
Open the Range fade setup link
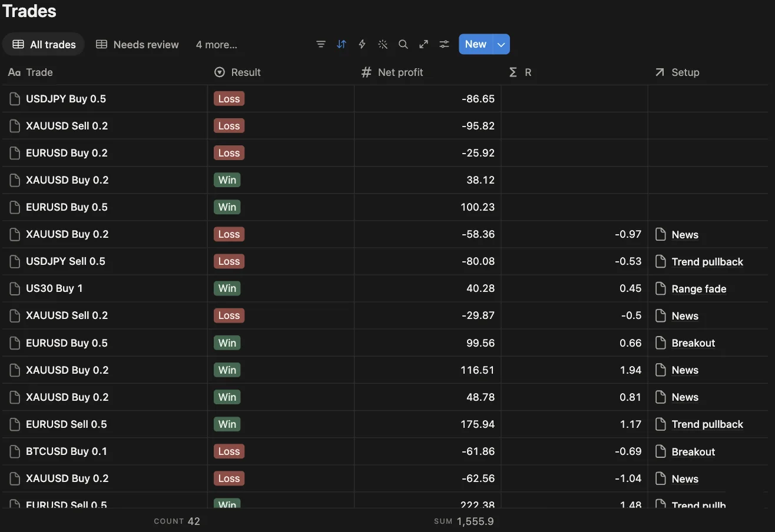[x=699, y=289]
